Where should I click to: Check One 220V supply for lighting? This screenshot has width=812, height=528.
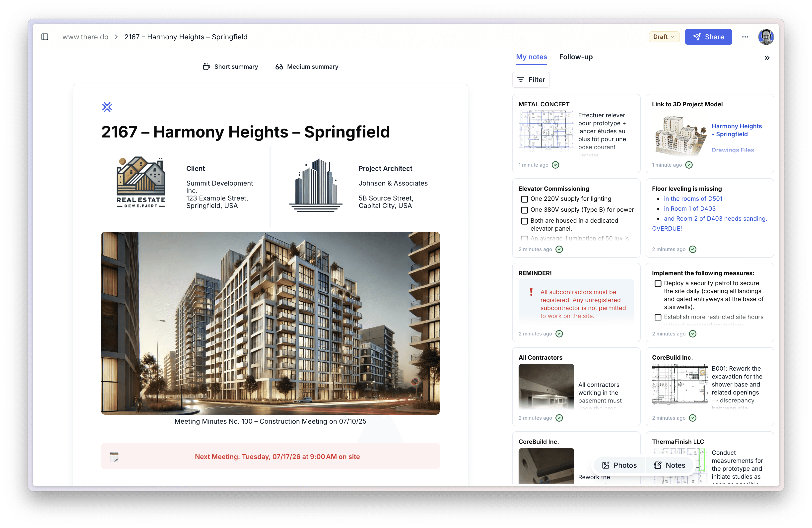pos(524,199)
